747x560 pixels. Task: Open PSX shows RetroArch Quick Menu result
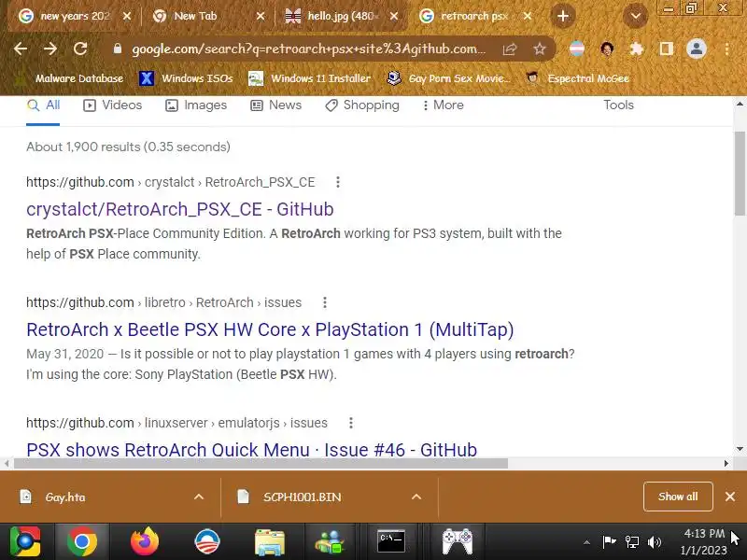[251, 450]
